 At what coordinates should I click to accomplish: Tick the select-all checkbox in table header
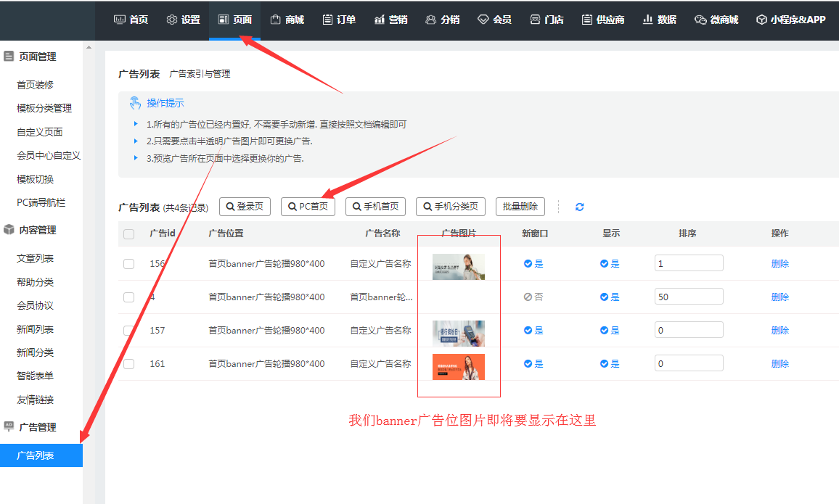[128, 234]
